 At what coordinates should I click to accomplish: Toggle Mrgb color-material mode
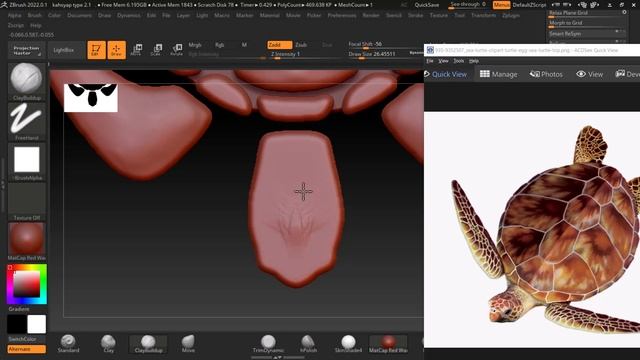click(195, 44)
